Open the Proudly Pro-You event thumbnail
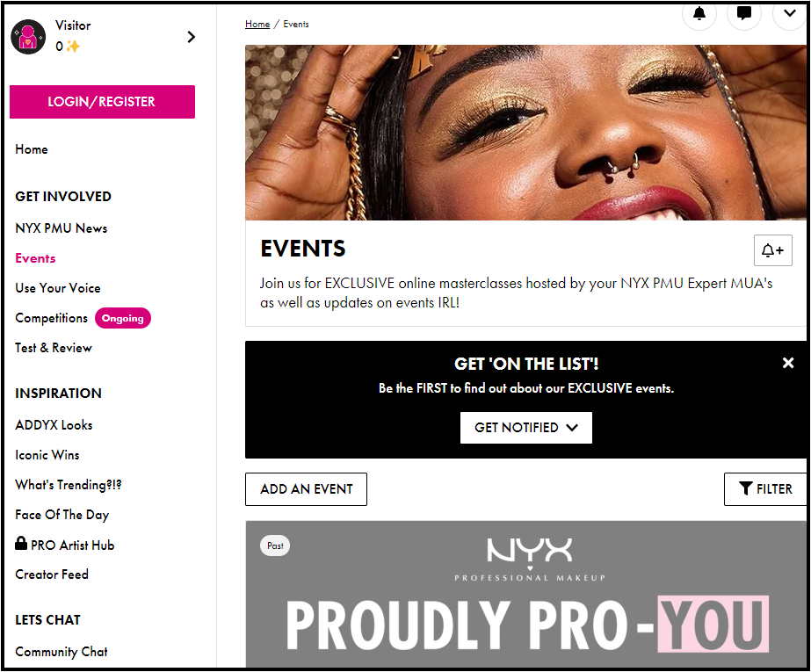Image resolution: width=811 pixels, height=672 pixels. 526,595
